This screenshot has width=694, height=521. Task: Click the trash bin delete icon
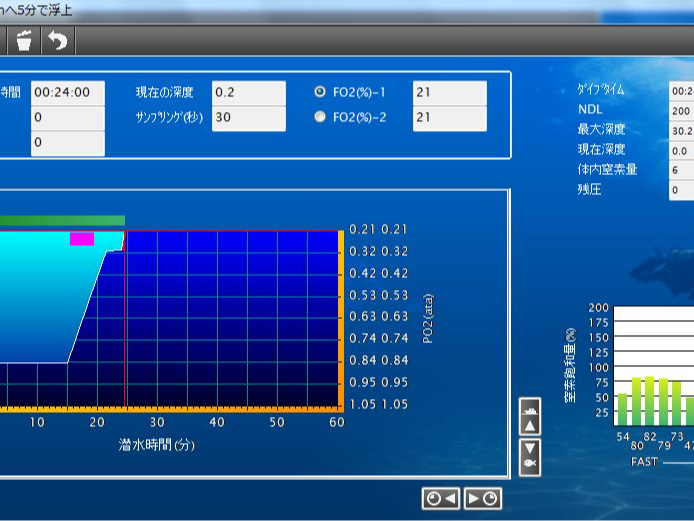(24, 40)
